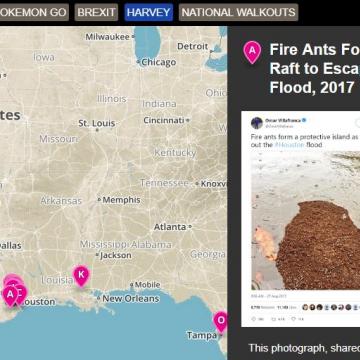360x360 pixels.
Task: Click the New Orleans label on map
Action: pyautogui.click(x=130, y=298)
